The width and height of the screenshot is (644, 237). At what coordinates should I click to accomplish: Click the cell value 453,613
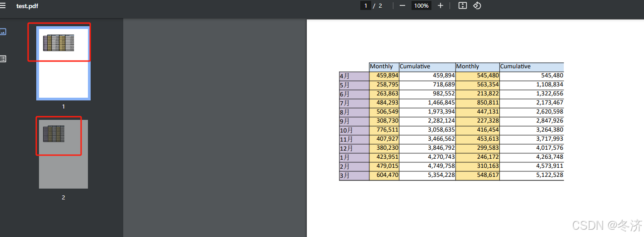pyautogui.click(x=488, y=139)
